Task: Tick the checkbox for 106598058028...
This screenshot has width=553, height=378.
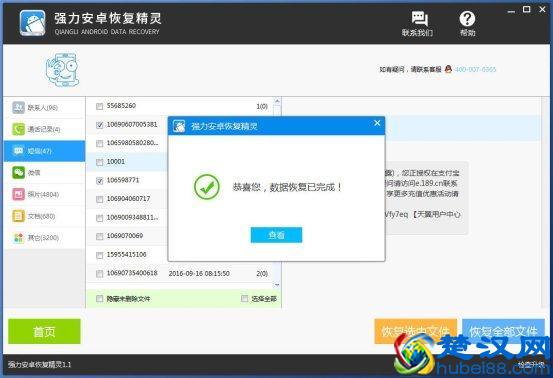Action: pos(99,144)
